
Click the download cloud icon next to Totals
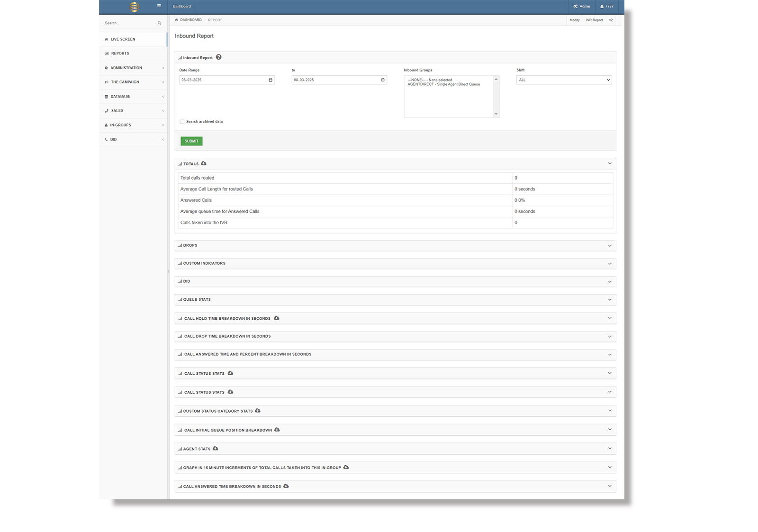point(204,163)
